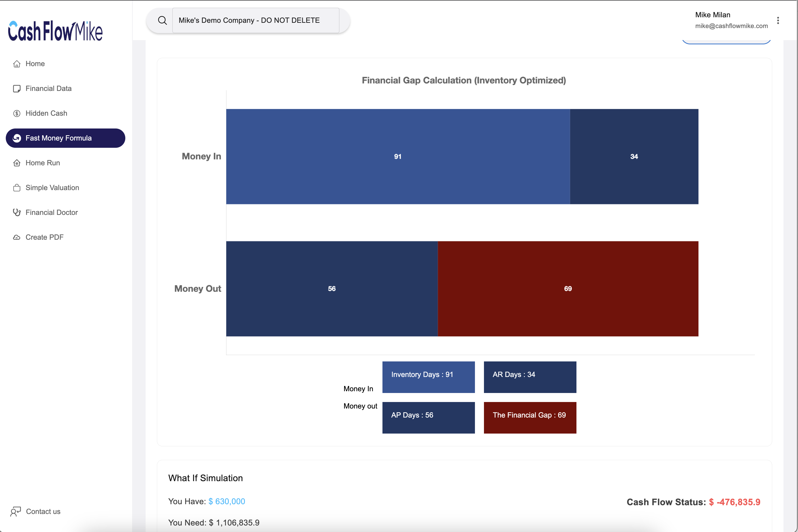798x532 pixels.
Task: Select the Financial Doctor stethoscope icon
Action: 17,212
